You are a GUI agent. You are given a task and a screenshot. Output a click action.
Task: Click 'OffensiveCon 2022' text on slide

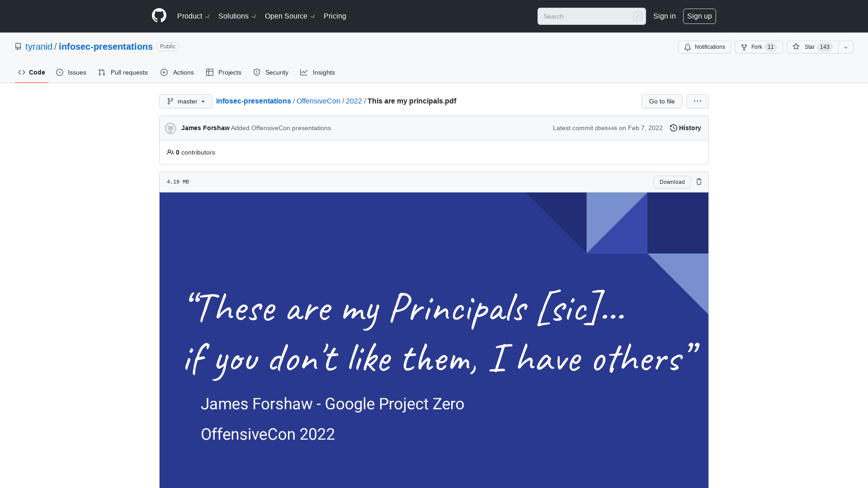click(268, 434)
